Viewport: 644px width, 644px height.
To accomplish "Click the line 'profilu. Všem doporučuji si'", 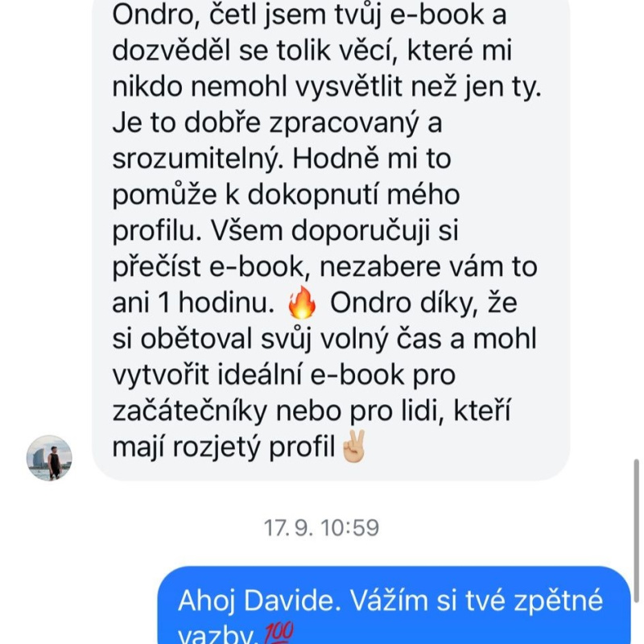I will pos(286,231).
